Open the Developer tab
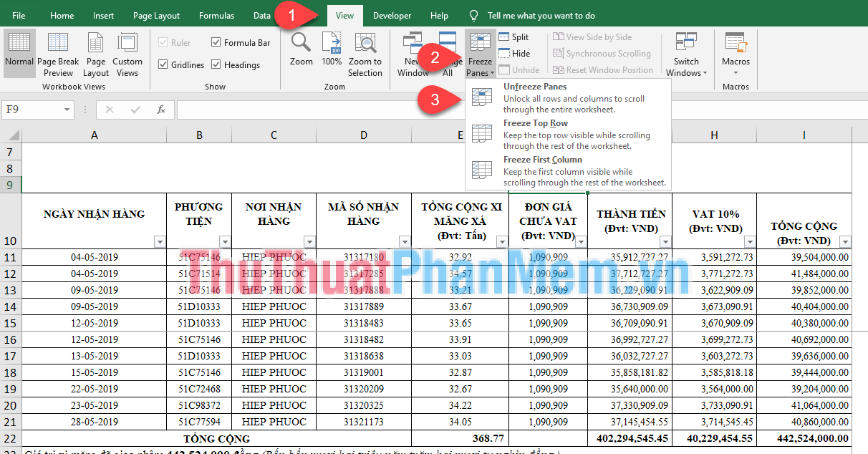The height and width of the screenshot is (454, 868). pyautogui.click(x=394, y=14)
